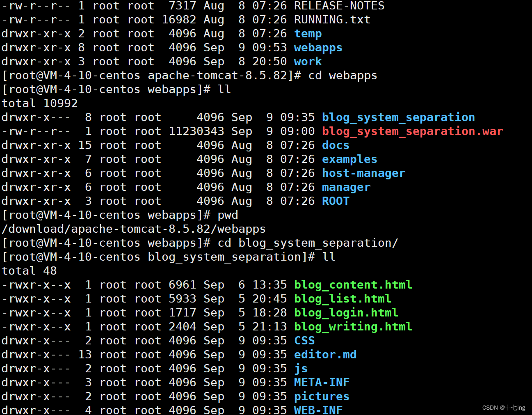The height and width of the screenshot is (415, 532).
Task: Select the META-INF directory name
Action: [x=322, y=383]
